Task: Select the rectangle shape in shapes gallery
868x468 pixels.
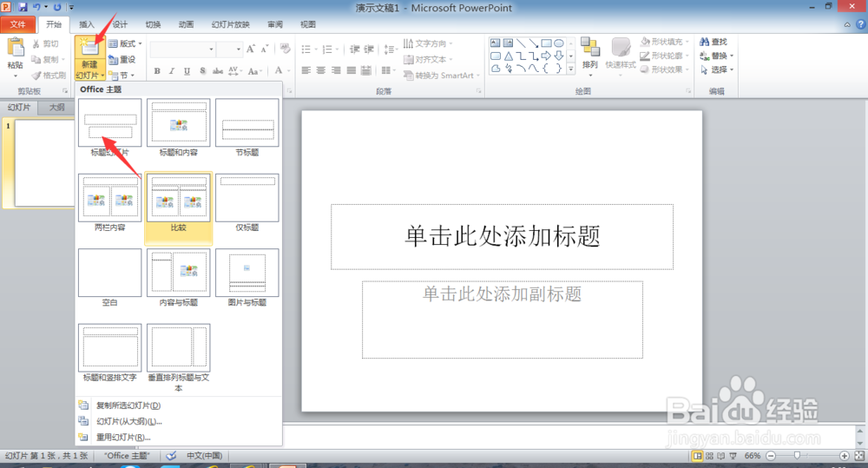Action: click(x=546, y=43)
